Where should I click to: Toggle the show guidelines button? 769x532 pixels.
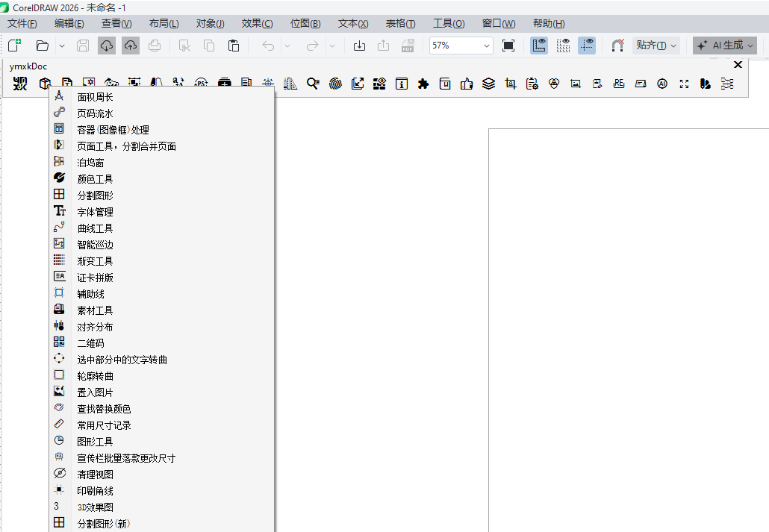pos(587,46)
